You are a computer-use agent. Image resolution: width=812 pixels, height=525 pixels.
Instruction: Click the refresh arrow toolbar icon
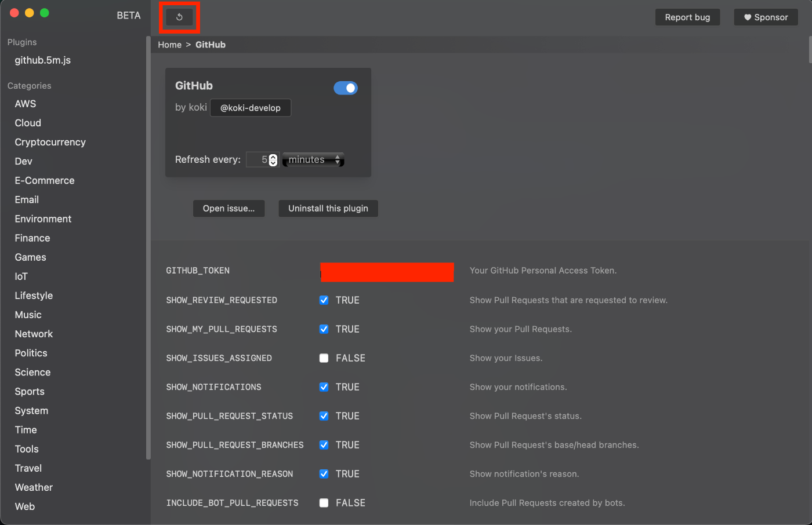179,17
